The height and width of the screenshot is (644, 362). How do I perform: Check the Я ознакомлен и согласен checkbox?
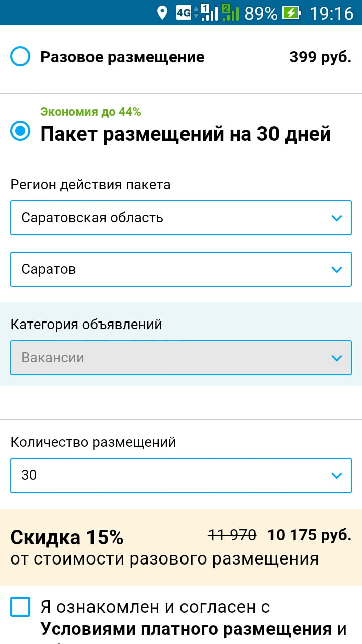[x=20, y=607]
